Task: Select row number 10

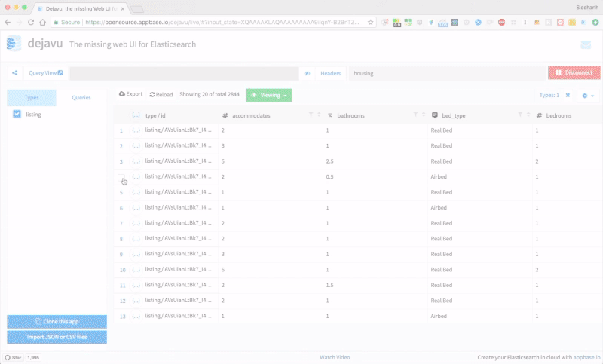Action: [x=122, y=270]
